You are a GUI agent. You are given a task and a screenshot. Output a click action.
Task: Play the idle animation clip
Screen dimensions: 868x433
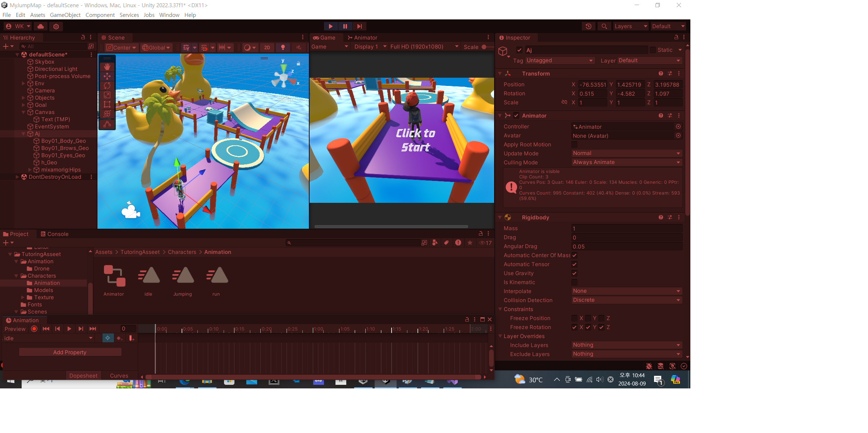click(69, 329)
